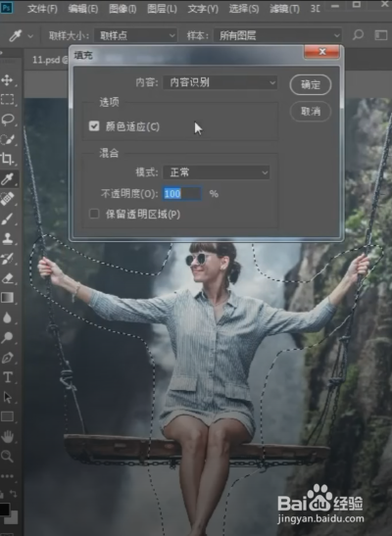Click the 填充 dialog title bar
The width and height of the screenshot is (392, 536).
186,55
